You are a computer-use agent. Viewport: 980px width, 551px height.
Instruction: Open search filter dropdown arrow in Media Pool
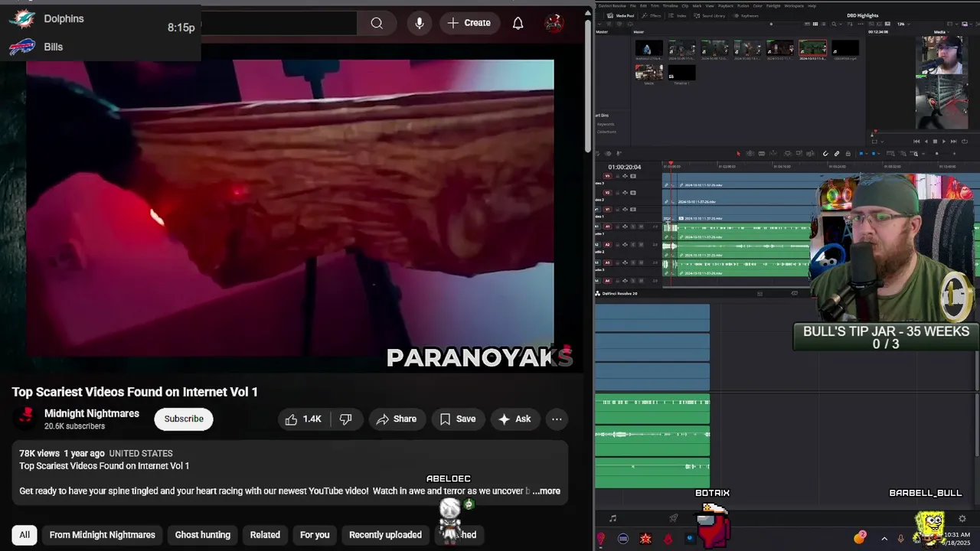point(841,24)
